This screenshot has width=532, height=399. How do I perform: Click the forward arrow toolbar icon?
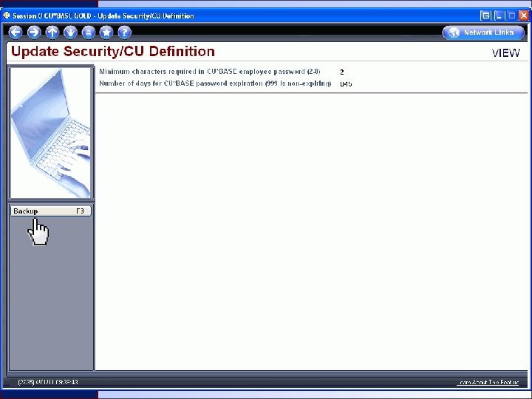33,33
